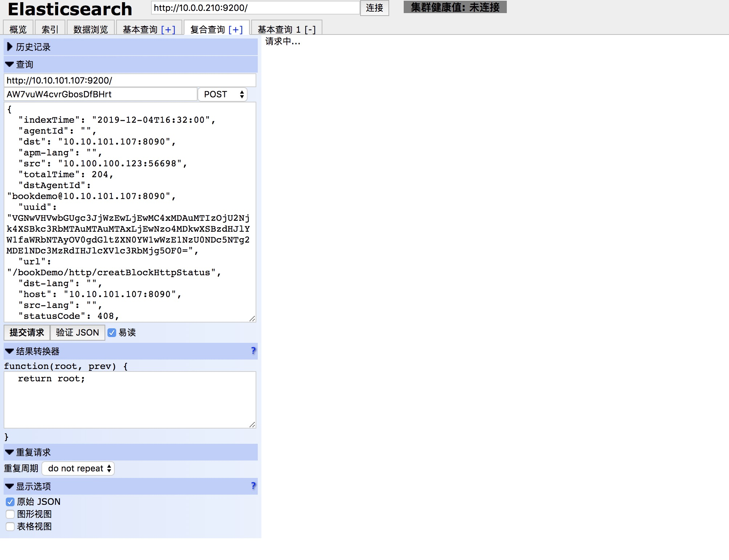Select the 复合查询 tab
Image resolution: width=729 pixels, height=560 pixels.
click(208, 29)
